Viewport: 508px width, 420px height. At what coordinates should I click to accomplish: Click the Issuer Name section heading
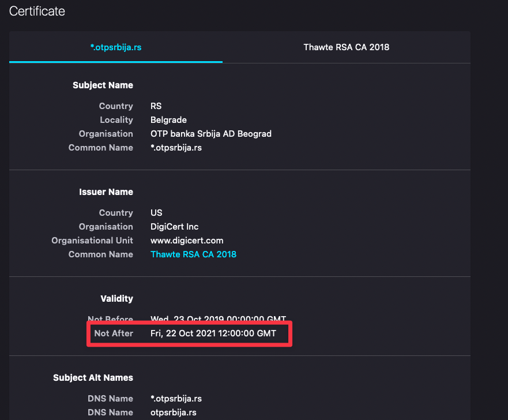[106, 192]
